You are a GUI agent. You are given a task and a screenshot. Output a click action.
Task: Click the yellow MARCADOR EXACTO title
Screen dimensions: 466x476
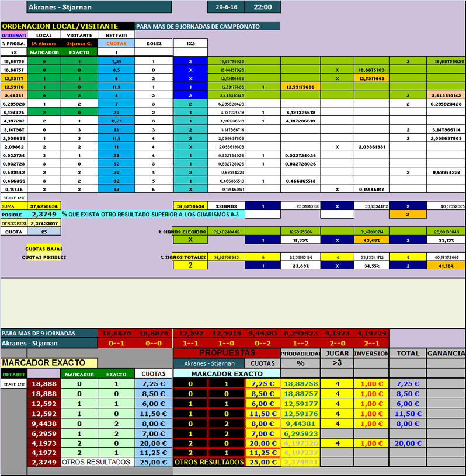[x=49, y=363]
